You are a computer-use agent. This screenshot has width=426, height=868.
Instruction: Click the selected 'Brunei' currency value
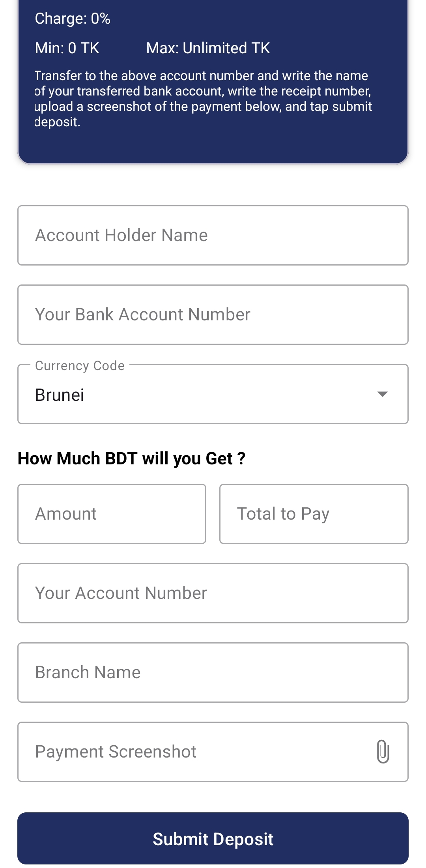tap(60, 395)
